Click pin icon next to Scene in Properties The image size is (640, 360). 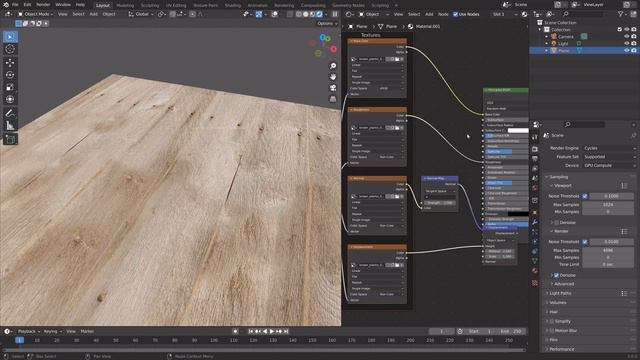[633, 135]
